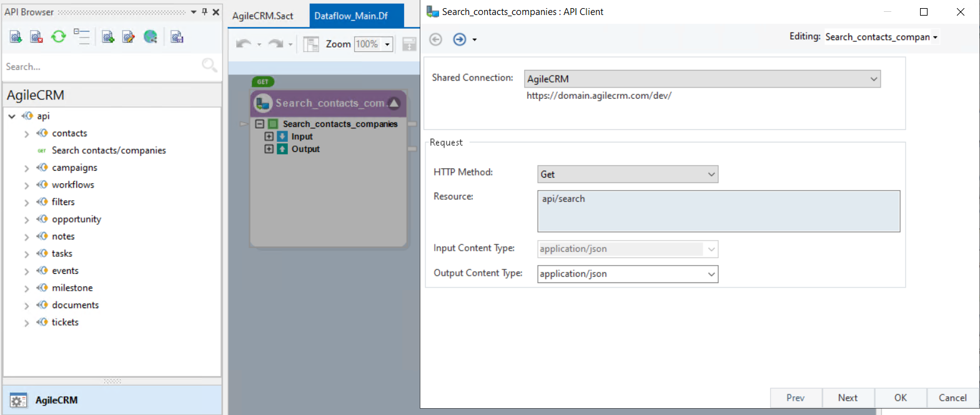Click the OK button
The image size is (980, 415).
pyautogui.click(x=900, y=397)
